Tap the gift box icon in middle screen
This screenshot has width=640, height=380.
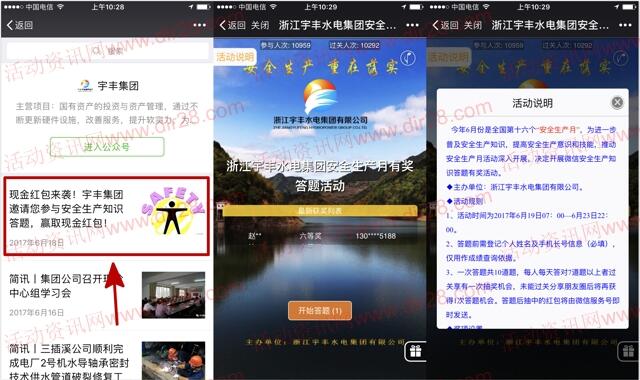pos(415,351)
